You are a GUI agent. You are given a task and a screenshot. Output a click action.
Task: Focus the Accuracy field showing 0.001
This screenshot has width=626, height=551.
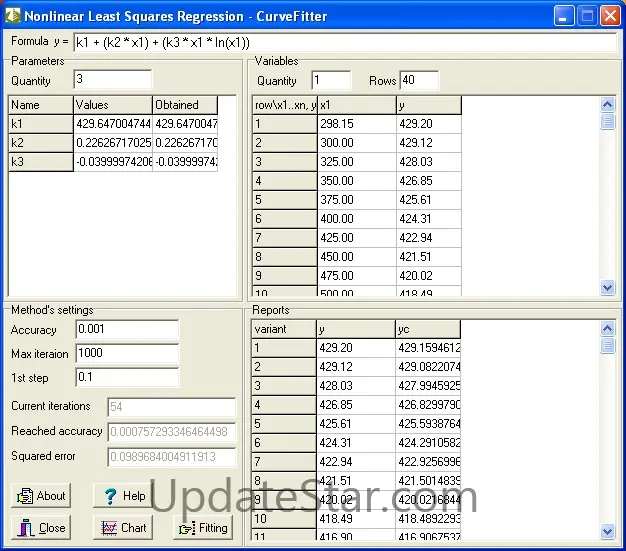pyautogui.click(x=126, y=329)
